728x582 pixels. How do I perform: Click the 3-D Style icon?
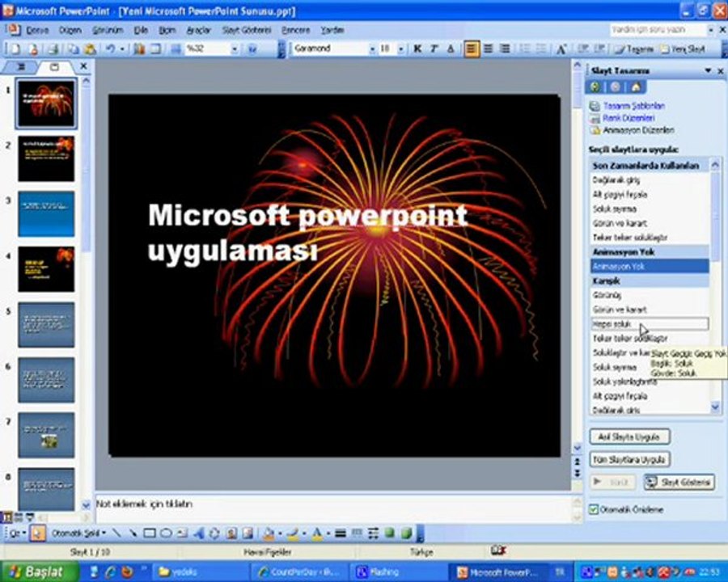(x=406, y=533)
